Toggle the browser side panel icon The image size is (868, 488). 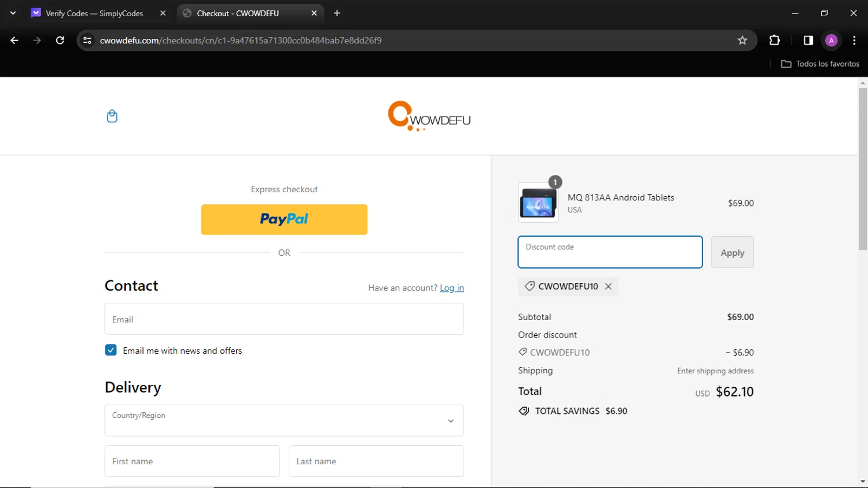coord(808,41)
